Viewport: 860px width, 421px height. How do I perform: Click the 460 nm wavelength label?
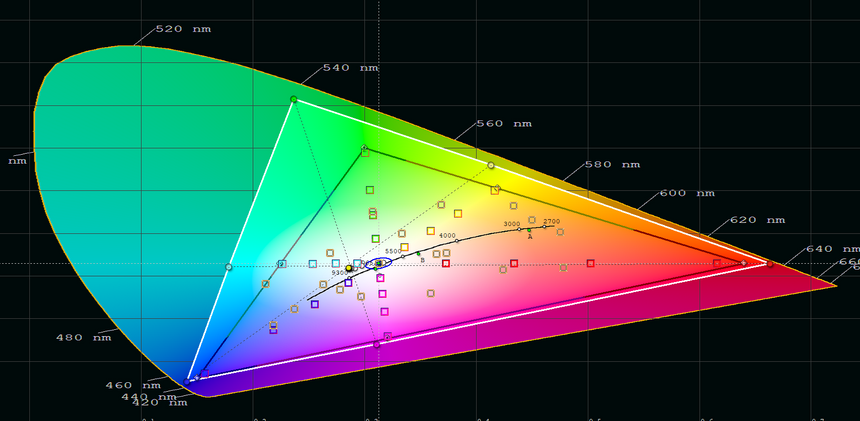(x=133, y=386)
